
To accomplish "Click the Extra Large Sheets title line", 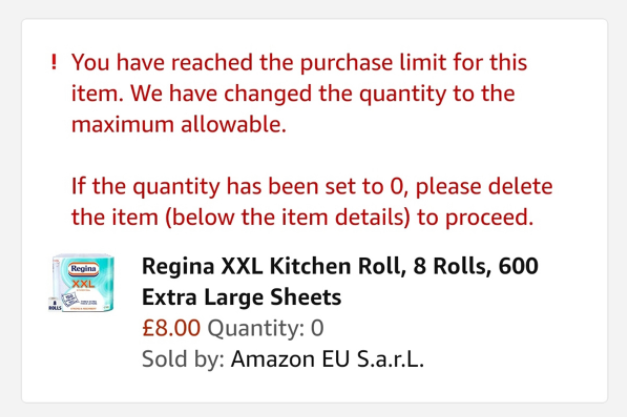I will click(241, 297).
